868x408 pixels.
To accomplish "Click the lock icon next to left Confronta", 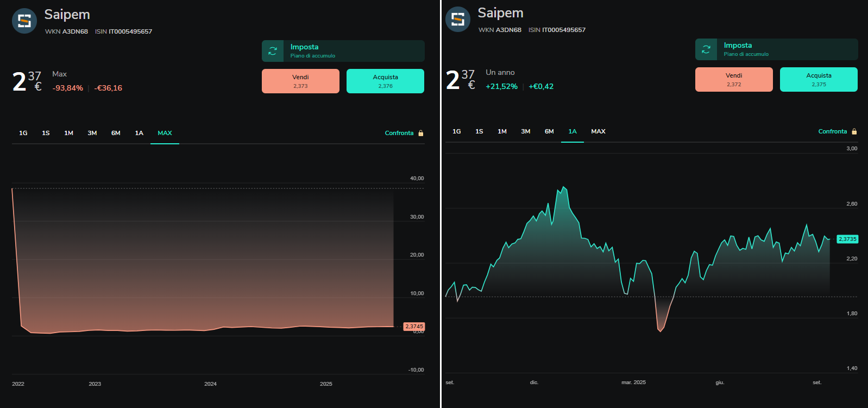I will click(421, 133).
